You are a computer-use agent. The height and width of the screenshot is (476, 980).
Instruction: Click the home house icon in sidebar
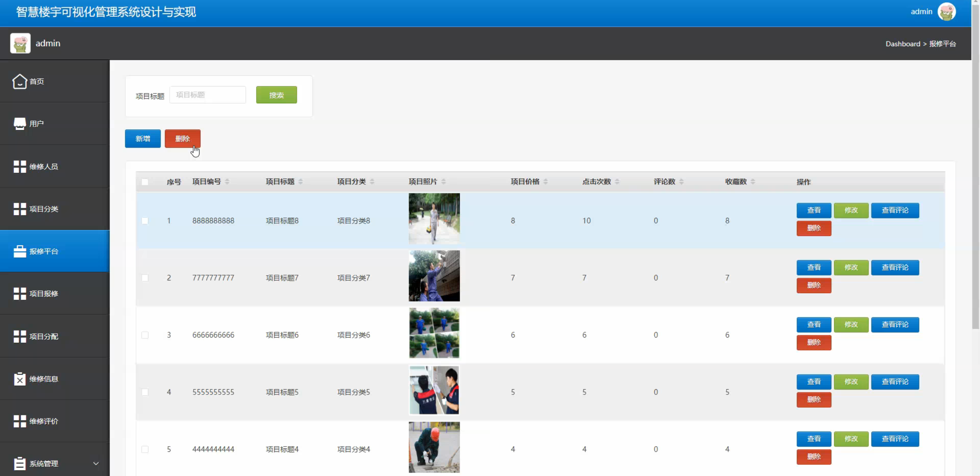pyautogui.click(x=20, y=81)
